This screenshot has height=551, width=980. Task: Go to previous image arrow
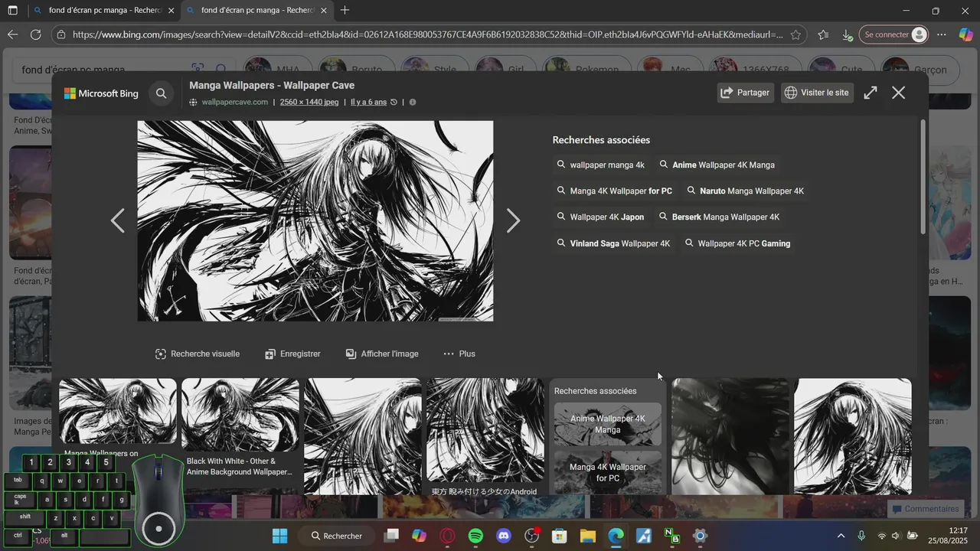pyautogui.click(x=117, y=221)
